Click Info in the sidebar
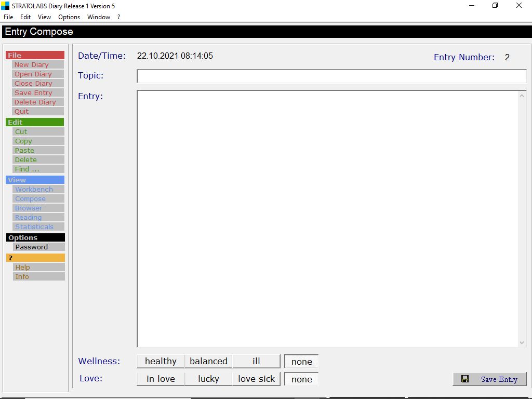Image resolution: width=532 pixels, height=399 pixels. 38,276
